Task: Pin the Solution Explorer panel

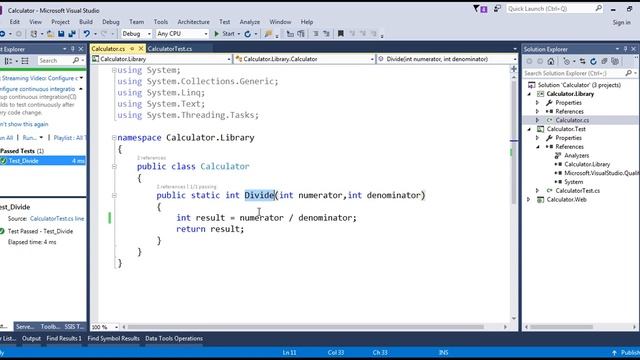Action: coord(625,49)
